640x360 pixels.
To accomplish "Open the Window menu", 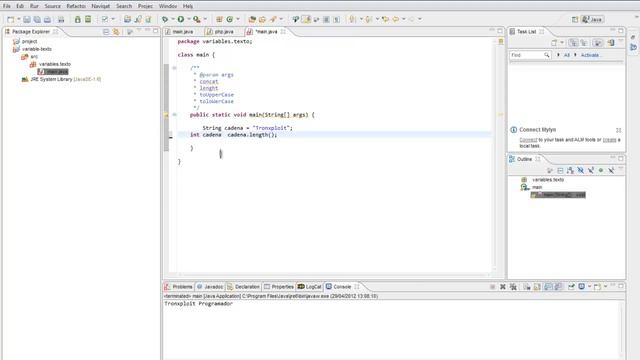I will pyautogui.click(x=167, y=6).
